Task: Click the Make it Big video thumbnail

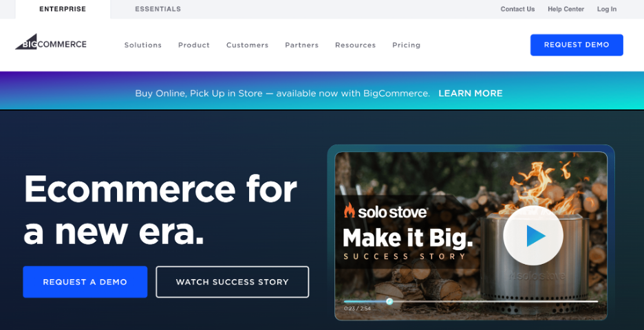Action: click(471, 236)
